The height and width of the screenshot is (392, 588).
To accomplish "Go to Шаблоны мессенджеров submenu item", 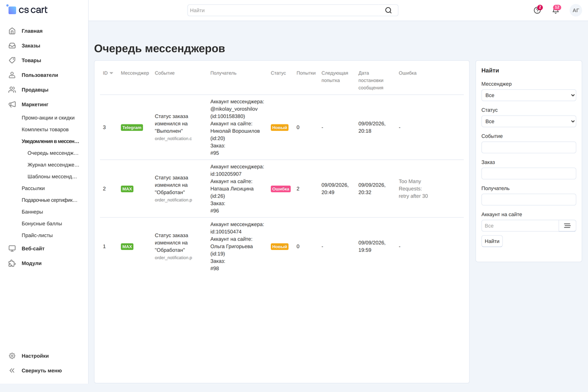I will (52, 176).
